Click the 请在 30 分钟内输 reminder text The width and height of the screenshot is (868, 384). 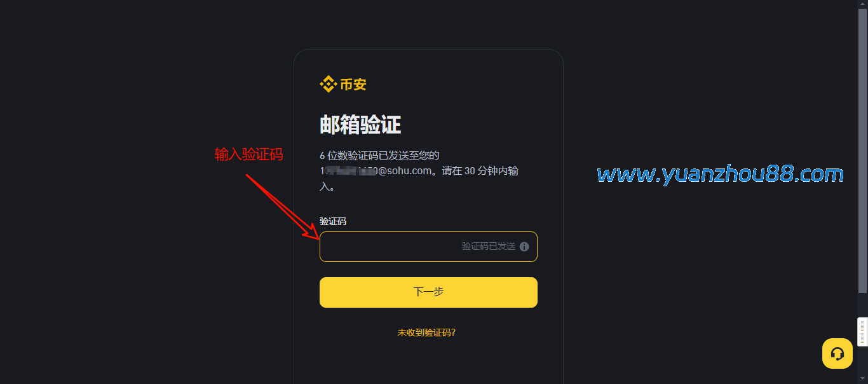coord(481,171)
